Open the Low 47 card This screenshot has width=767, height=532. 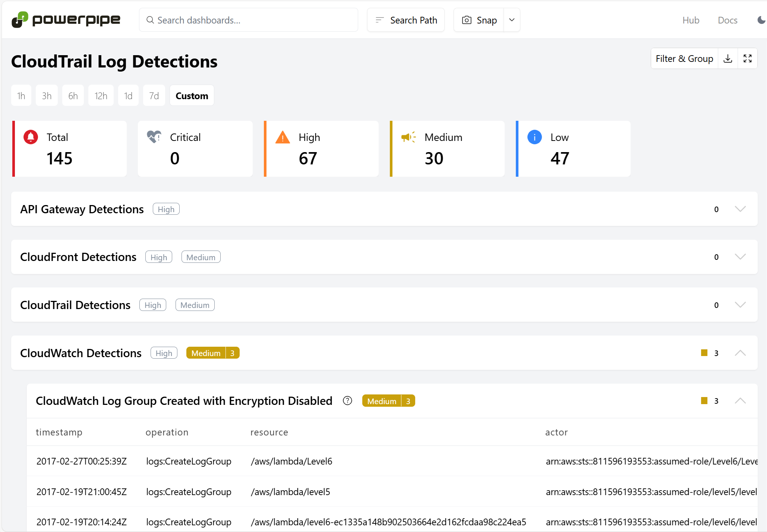point(573,148)
